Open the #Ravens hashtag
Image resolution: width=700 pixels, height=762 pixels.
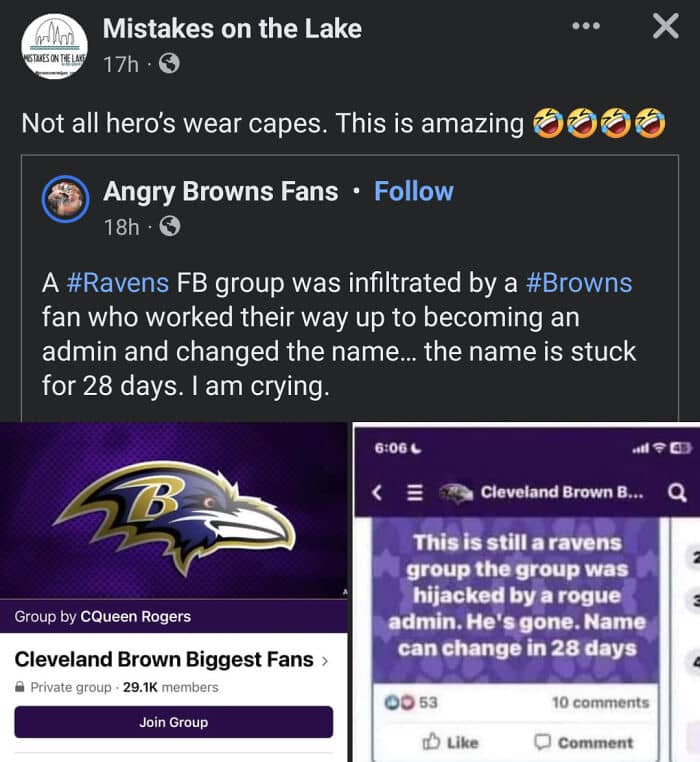point(118,283)
